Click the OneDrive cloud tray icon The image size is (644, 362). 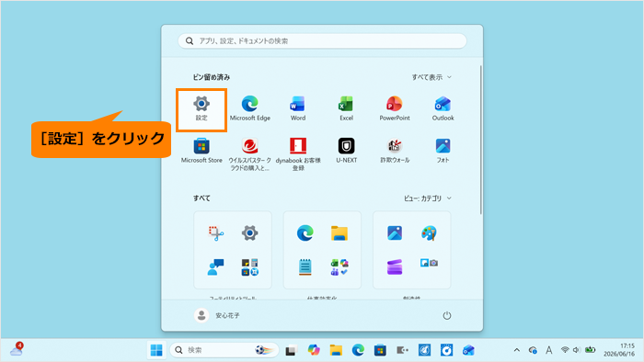tap(533, 350)
